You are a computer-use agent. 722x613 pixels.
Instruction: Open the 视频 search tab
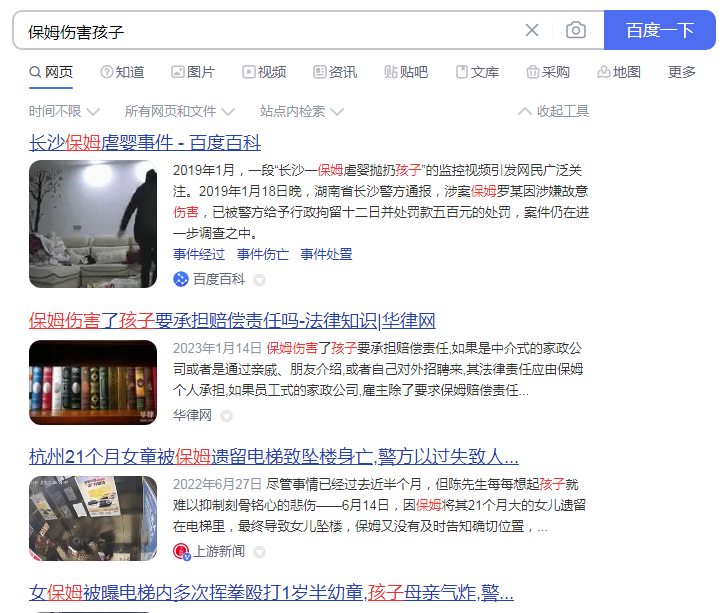click(264, 72)
